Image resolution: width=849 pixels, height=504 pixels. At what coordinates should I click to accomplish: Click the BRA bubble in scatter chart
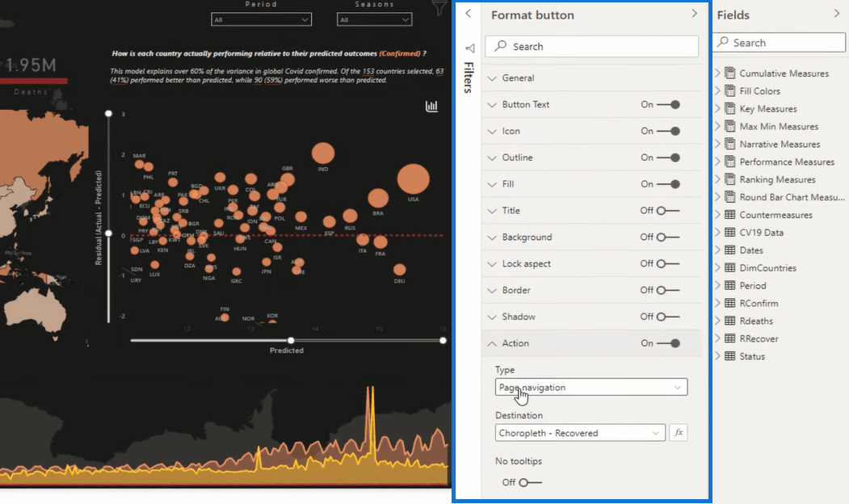click(x=378, y=199)
